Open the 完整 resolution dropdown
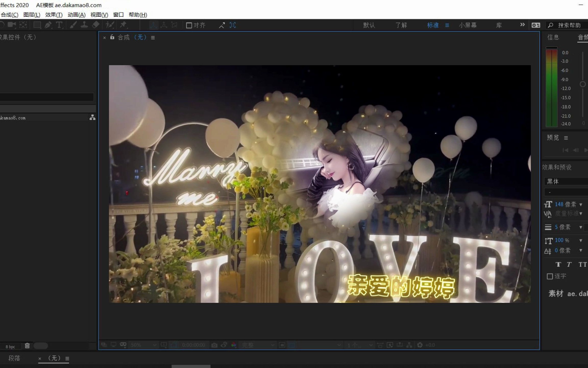The height and width of the screenshot is (368, 588). pos(258,345)
